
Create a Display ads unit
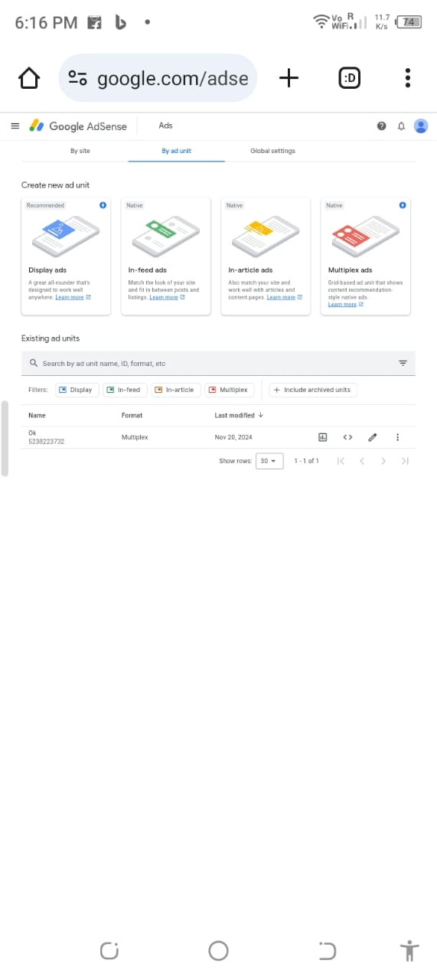[66, 256]
